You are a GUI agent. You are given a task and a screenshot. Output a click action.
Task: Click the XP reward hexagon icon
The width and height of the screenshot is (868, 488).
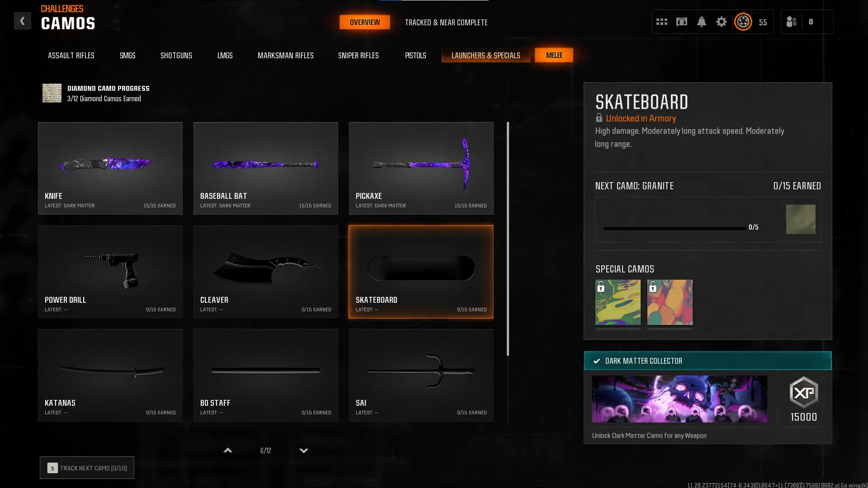(x=803, y=393)
